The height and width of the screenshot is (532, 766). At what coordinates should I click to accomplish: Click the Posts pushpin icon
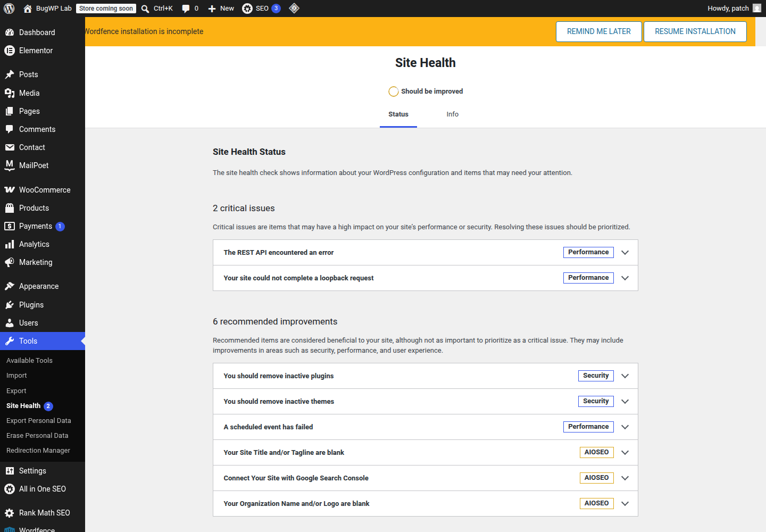(10, 74)
